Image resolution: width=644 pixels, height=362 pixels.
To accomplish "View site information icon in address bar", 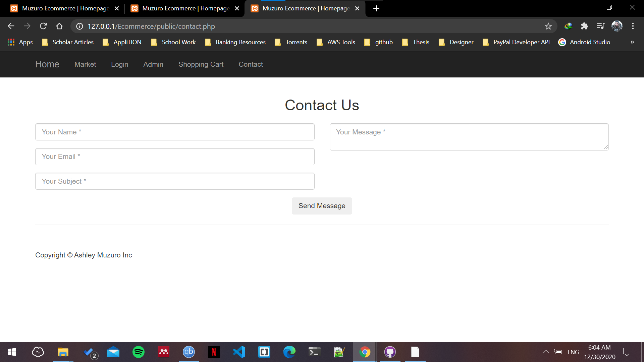I will click(79, 26).
